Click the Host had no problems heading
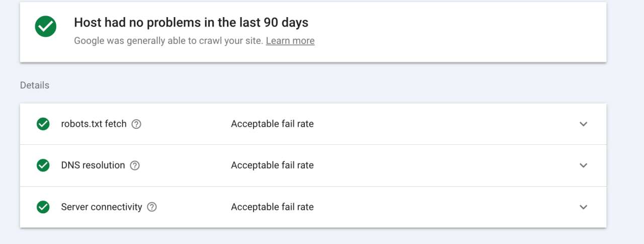644x244 pixels. click(x=191, y=22)
